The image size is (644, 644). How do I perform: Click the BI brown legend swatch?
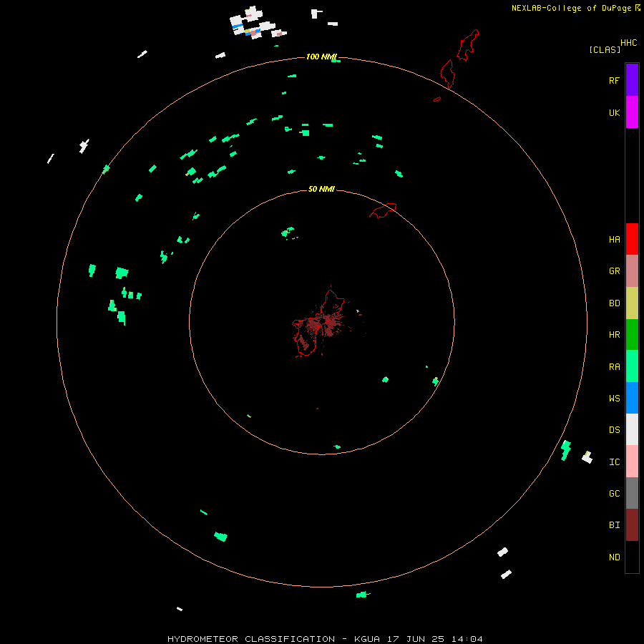click(x=632, y=525)
